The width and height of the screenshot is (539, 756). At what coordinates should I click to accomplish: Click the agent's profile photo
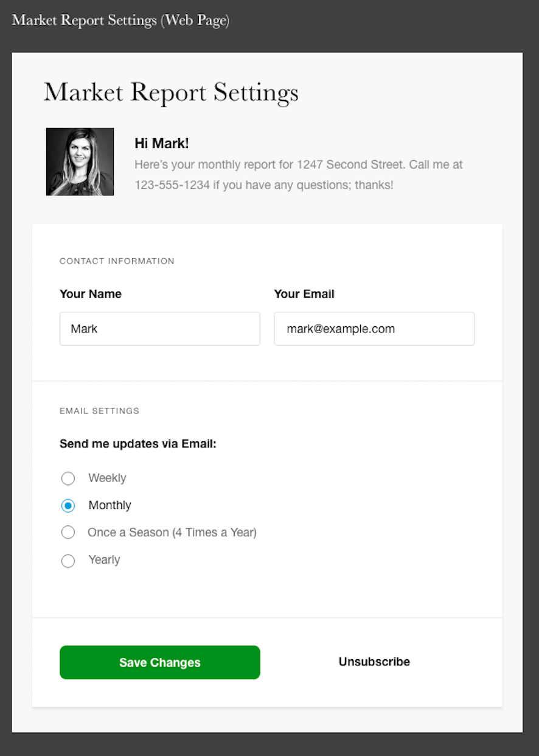tap(80, 161)
